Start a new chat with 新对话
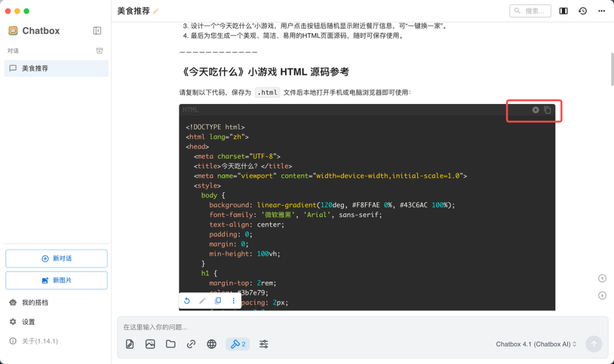Screen dimensions: 614x364 pyautogui.click(x=56, y=258)
